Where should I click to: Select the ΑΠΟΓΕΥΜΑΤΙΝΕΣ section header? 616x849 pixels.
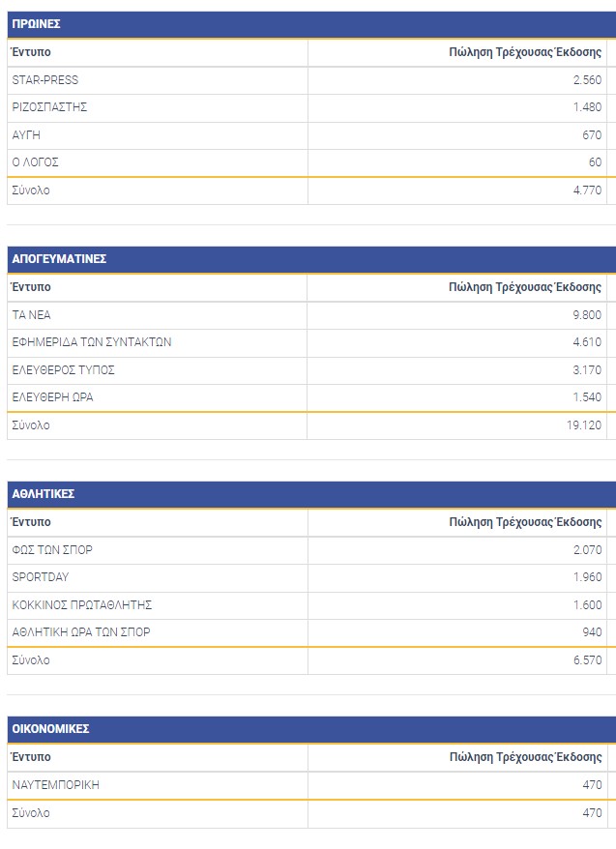pyautogui.click(x=59, y=259)
